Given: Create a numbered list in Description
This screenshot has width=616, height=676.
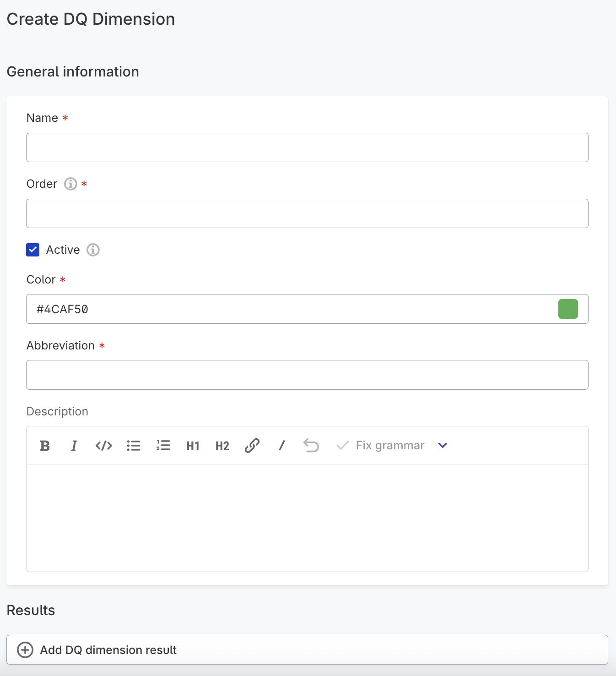Looking at the screenshot, I should tap(163, 446).
